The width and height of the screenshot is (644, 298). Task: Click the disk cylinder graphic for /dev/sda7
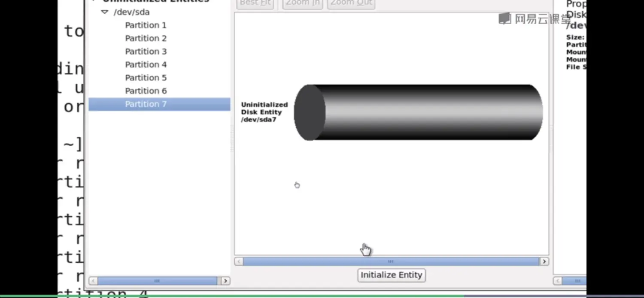point(418,112)
